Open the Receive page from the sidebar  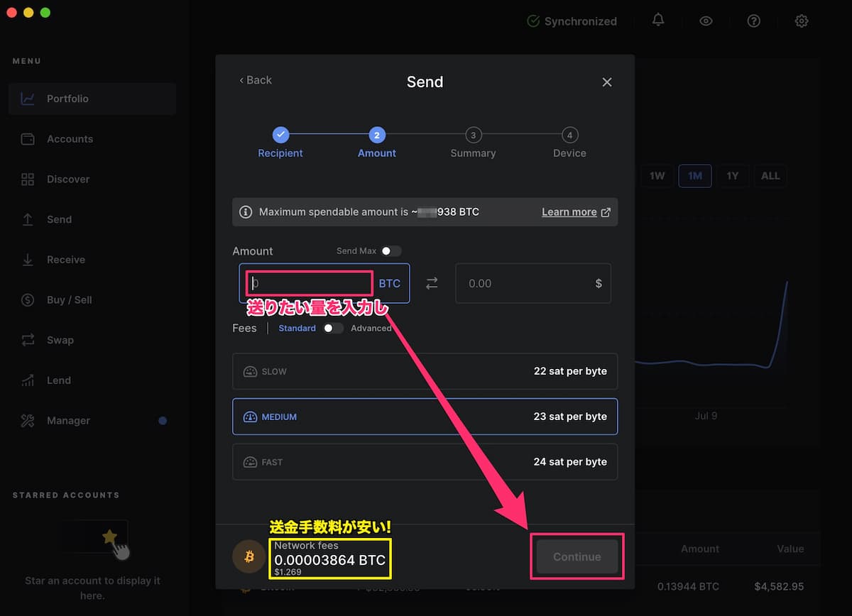tap(66, 259)
